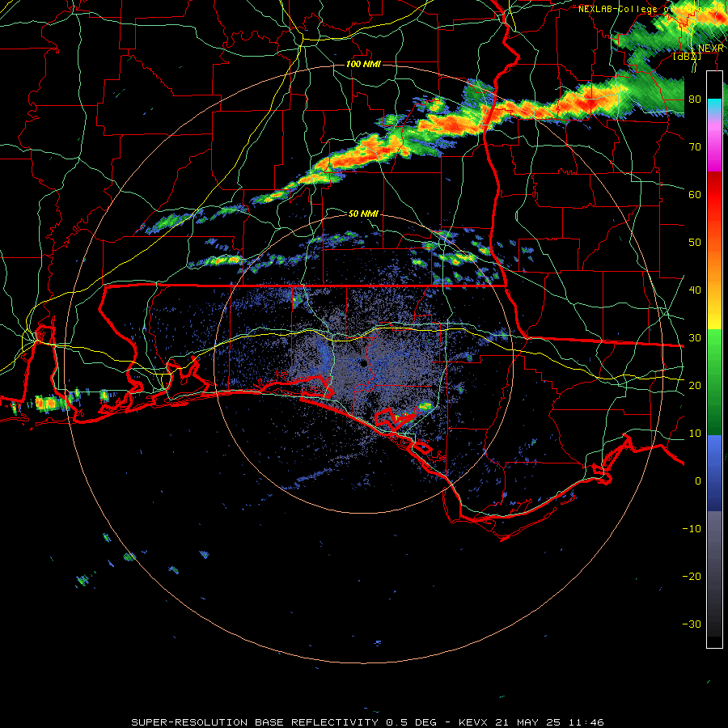728x728 pixels.
Task: Click the "0.5 DEG" elevation text in caption
Action: pyautogui.click(x=412, y=722)
